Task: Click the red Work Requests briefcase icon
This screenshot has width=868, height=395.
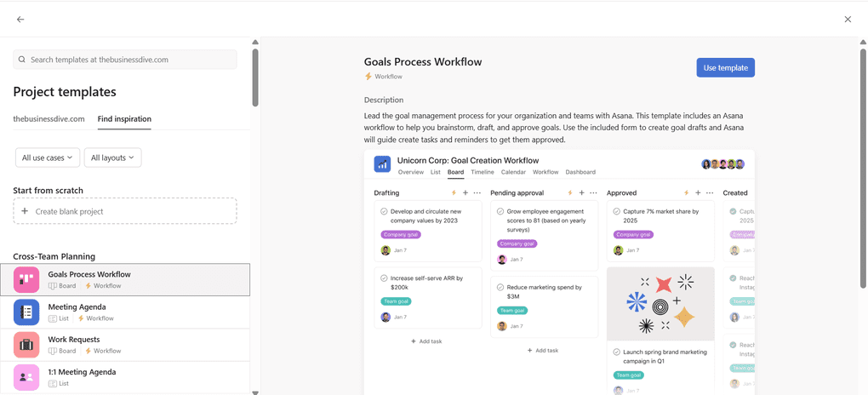Action: point(26,345)
